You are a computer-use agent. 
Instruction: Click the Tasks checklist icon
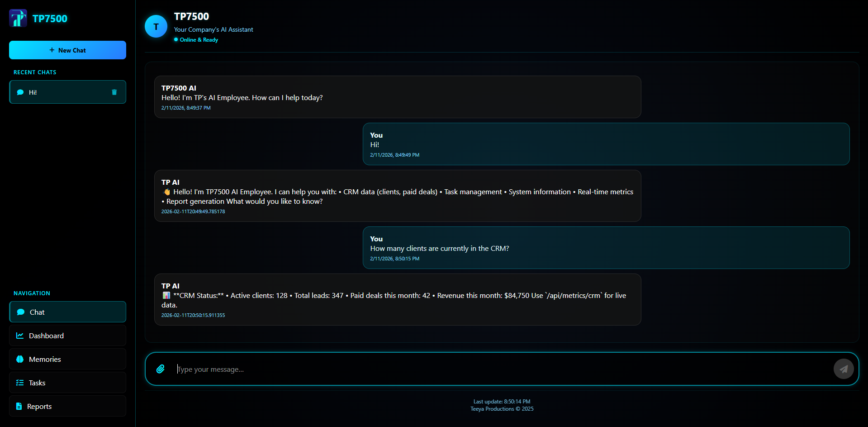pos(20,383)
